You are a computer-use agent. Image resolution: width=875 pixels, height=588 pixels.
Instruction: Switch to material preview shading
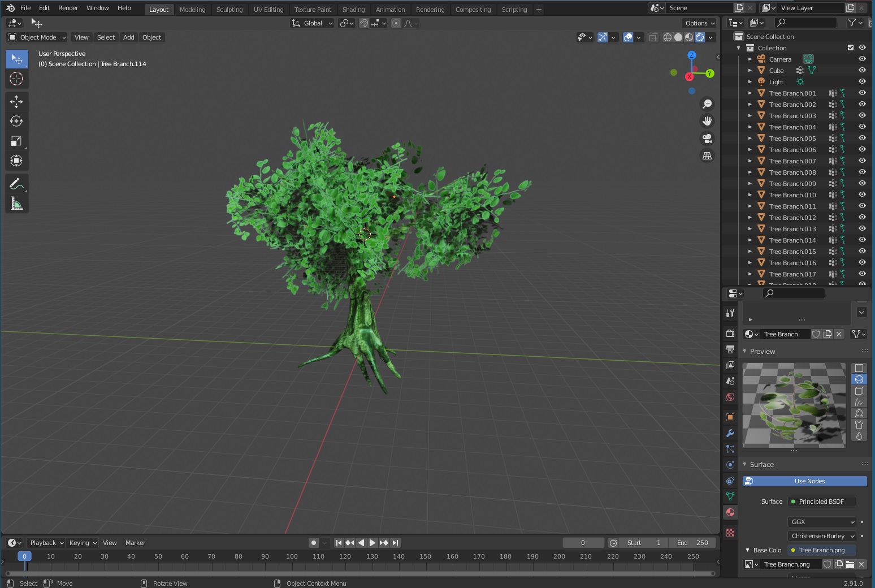tap(689, 37)
